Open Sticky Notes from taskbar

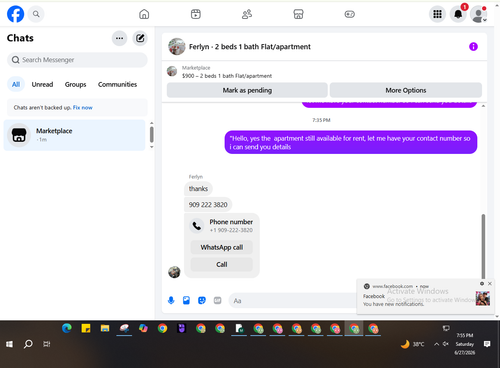coord(86,329)
